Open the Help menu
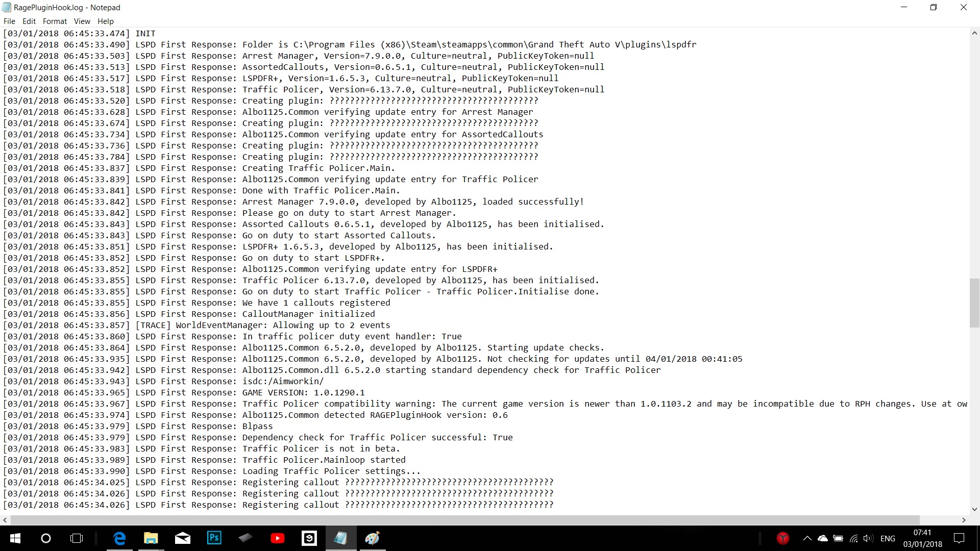This screenshot has height=551, width=980. (106, 21)
